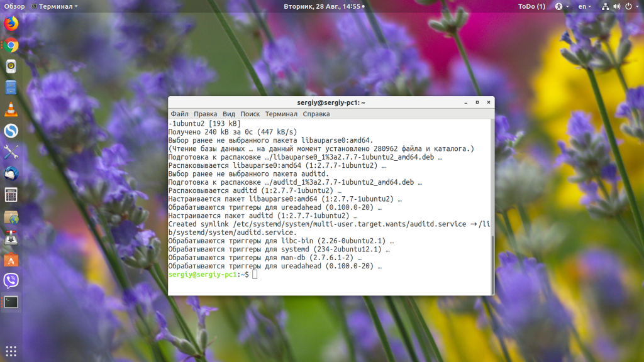
Task: Open the Справка menu
Action: 316,114
